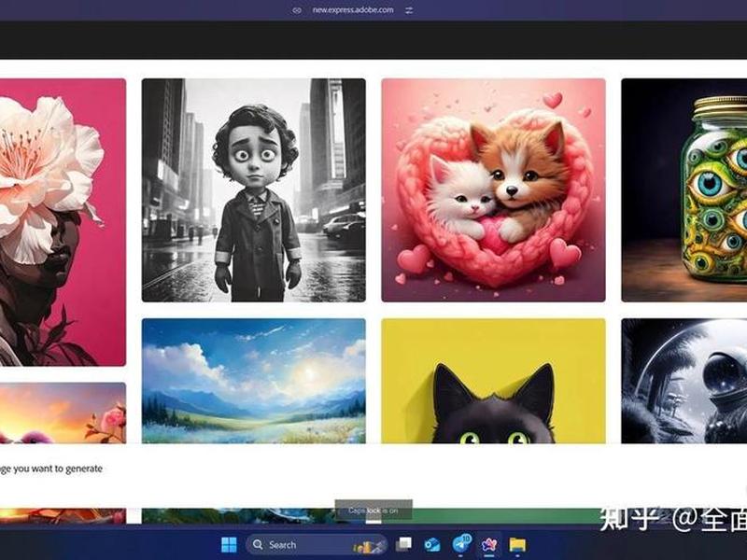
Task: Select the kitten and puppy heart image
Action: click(494, 190)
